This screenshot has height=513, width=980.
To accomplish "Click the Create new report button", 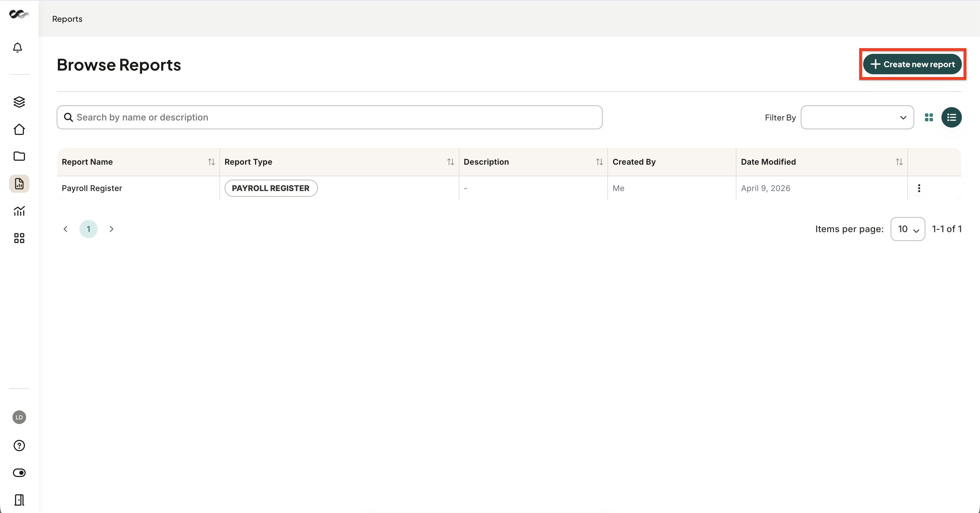I will (912, 64).
